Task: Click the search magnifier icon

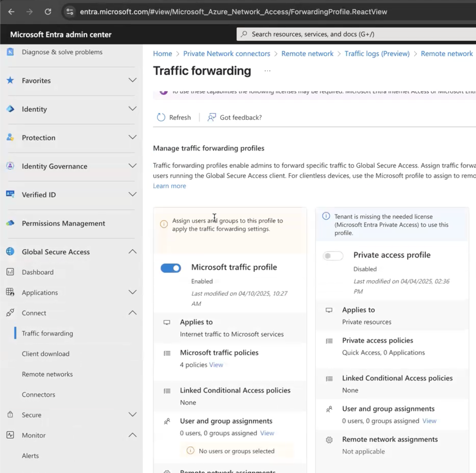Action: [244, 34]
